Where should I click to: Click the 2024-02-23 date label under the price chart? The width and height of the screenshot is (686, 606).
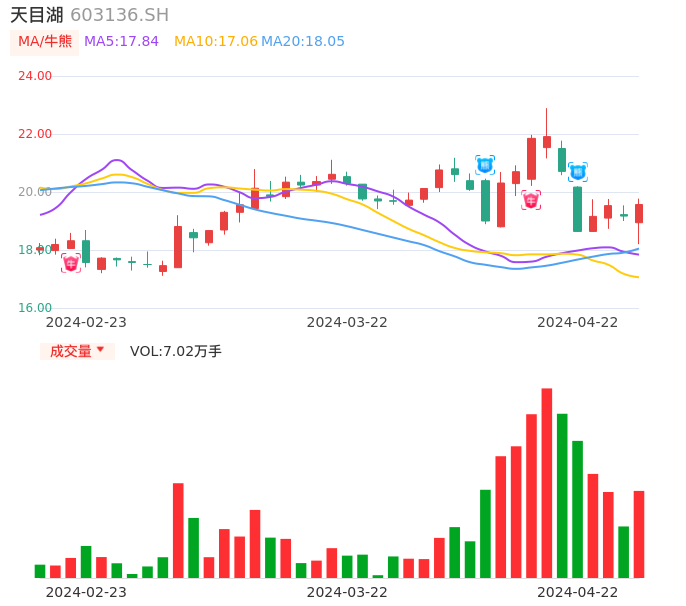[x=86, y=322]
